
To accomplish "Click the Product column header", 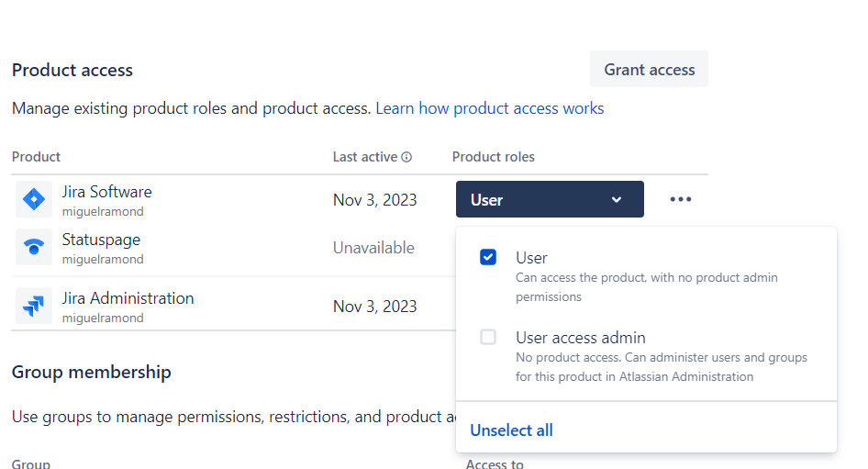I will point(36,157).
